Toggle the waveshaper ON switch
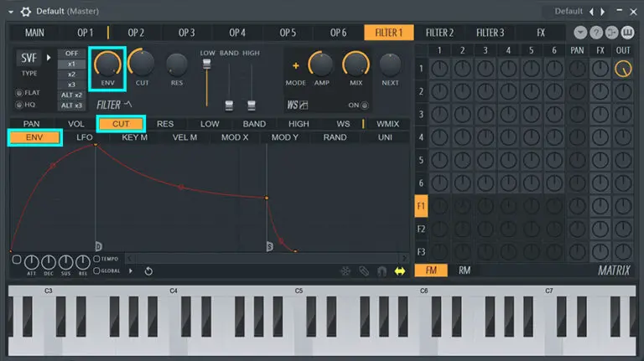Screen dimensions: 644x361 click(x=364, y=105)
